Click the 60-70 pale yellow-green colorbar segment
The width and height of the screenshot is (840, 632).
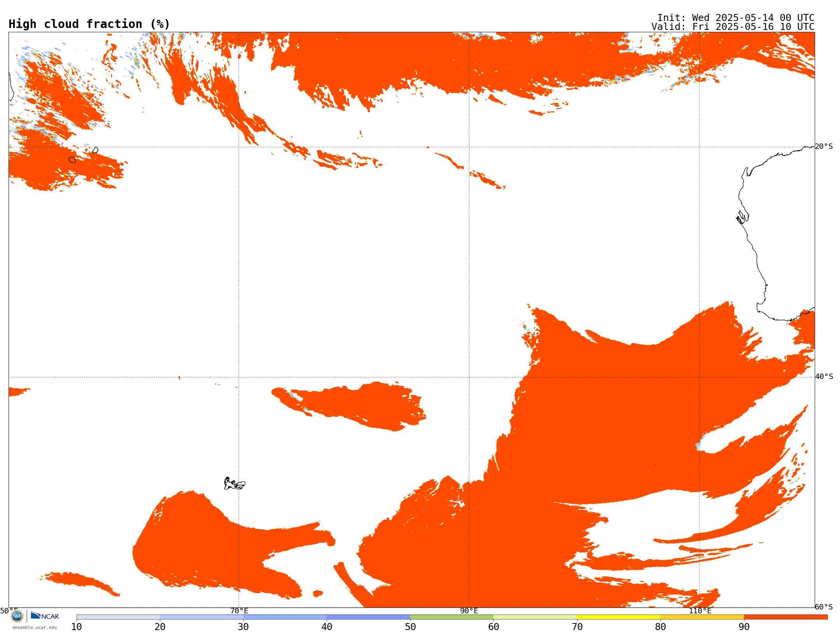pyautogui.click(x=535, y=617)
